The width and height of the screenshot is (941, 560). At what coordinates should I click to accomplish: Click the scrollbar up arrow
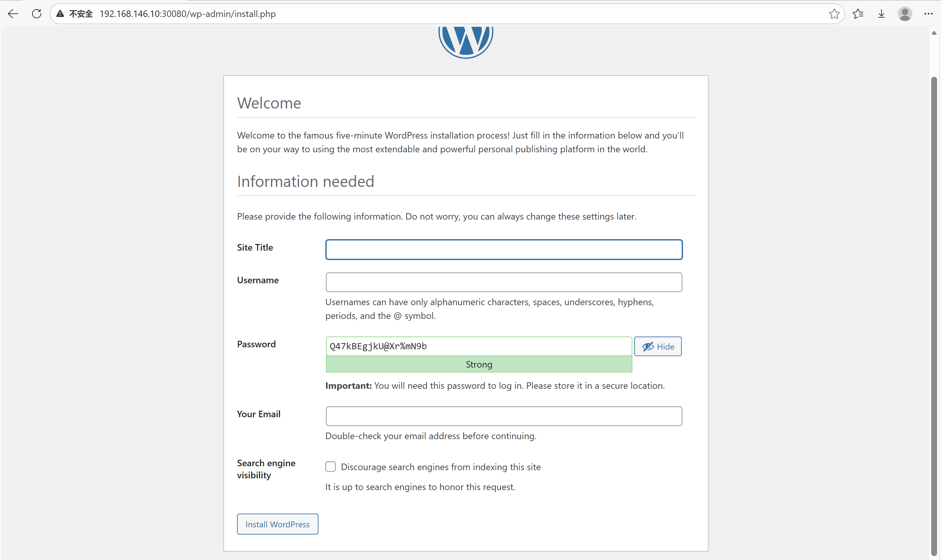point(934,33)
